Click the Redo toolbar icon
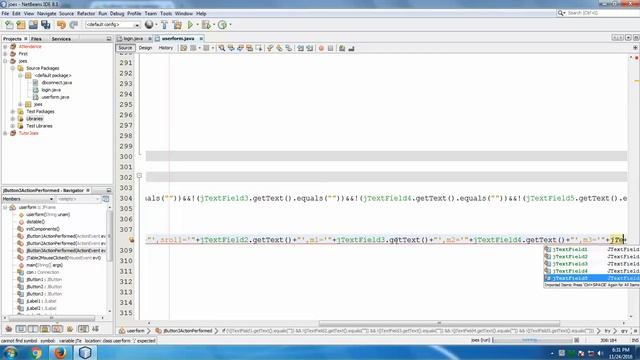Screen dimensions: 640x360 [74, 25]
